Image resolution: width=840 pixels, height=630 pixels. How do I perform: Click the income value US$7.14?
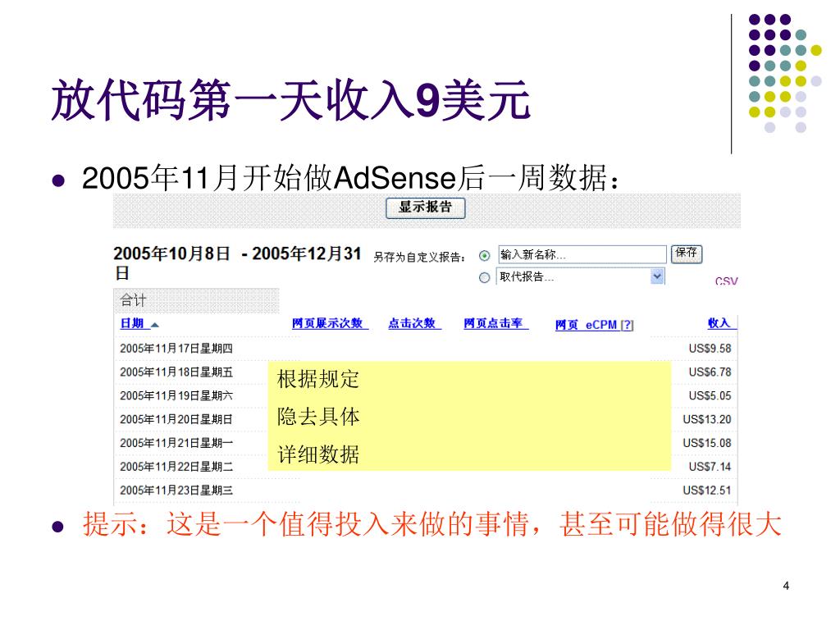710,466
